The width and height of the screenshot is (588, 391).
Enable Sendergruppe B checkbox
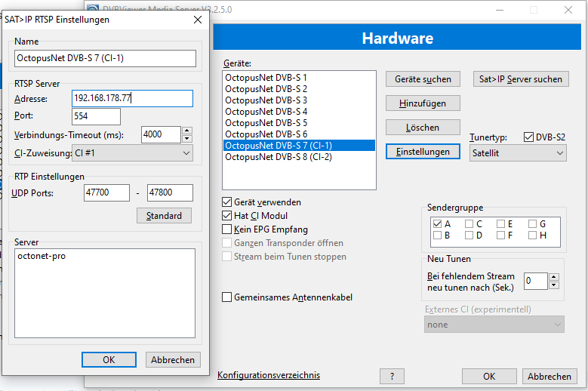coord(438,236)
